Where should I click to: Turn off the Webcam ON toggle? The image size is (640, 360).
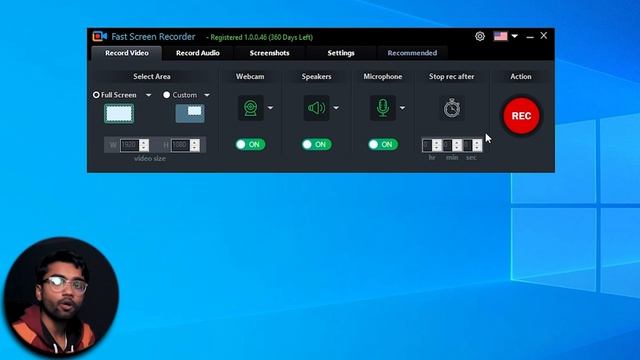[x=251, y=144]
